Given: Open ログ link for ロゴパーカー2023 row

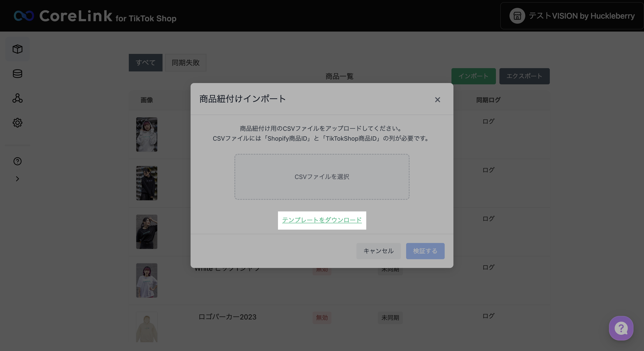Looking at the screenshot, I should pyautogui.click(x=488, y=316).
